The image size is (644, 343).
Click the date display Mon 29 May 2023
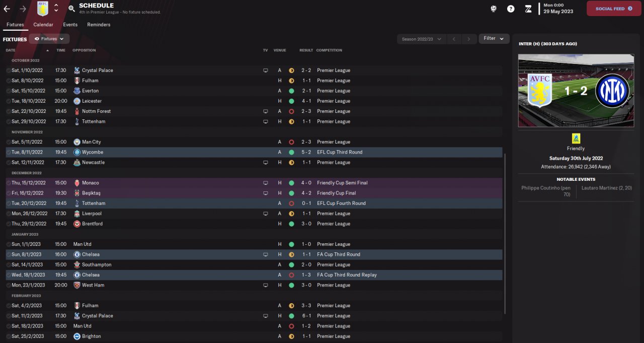click(x=558, y=8)
